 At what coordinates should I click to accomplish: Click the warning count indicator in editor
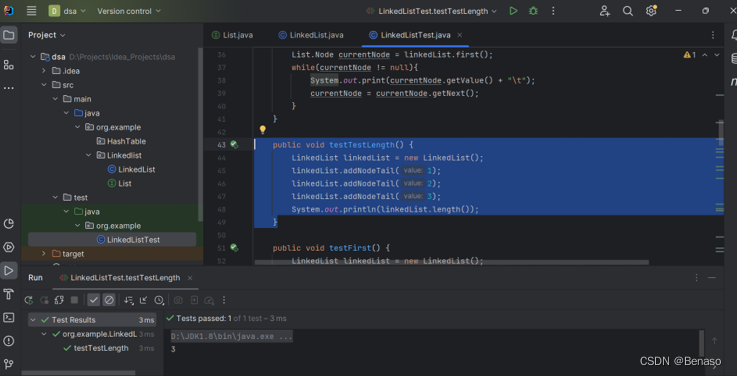(x=690, y=55)
